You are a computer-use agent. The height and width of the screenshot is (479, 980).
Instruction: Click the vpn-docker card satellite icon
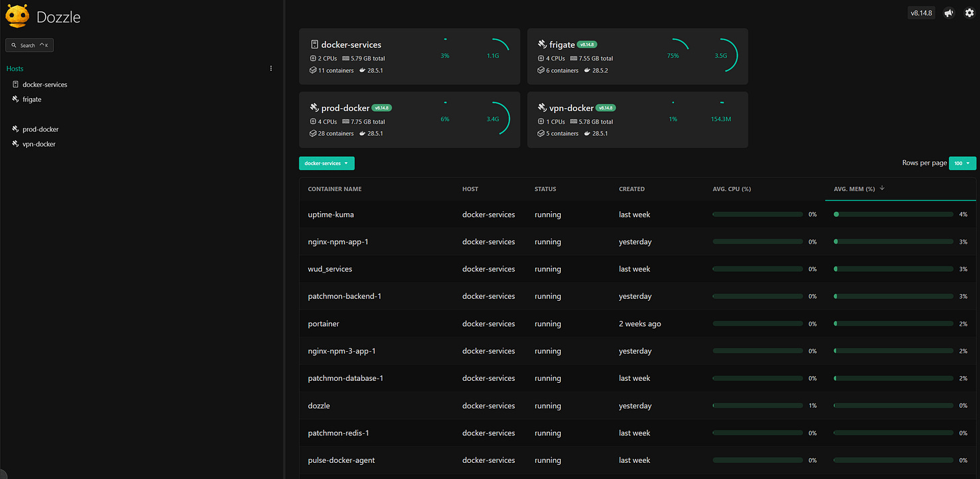click(542, 108)
